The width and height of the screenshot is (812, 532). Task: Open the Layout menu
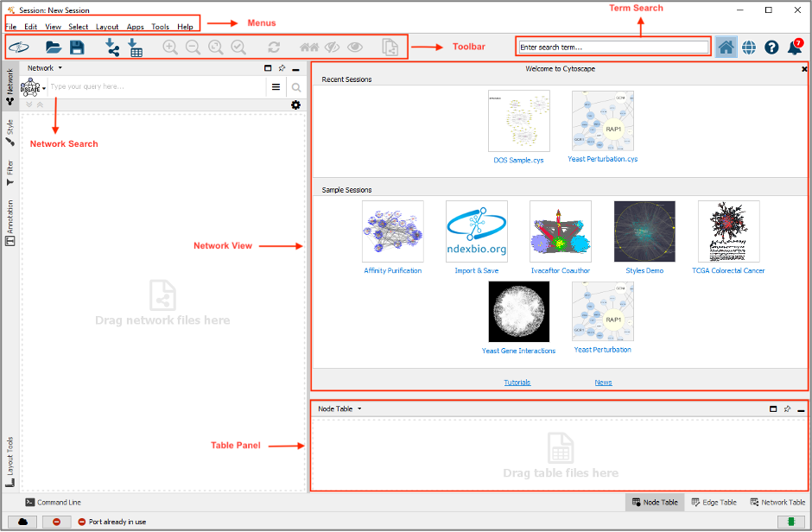pyautogui.click(x=107, y=27)
